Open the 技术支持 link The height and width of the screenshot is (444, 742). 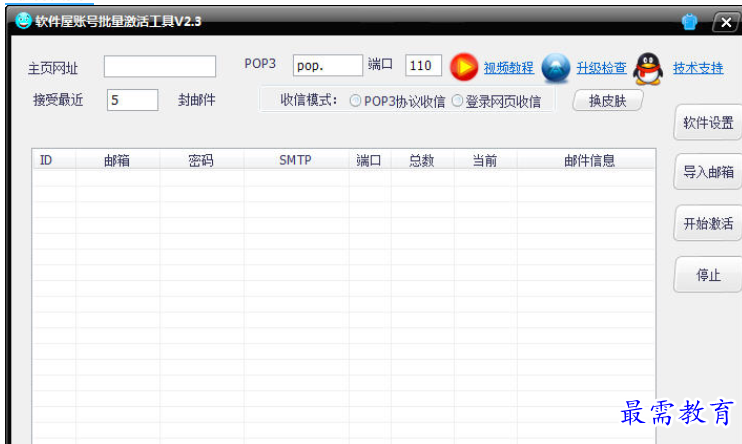coord(698,68)
